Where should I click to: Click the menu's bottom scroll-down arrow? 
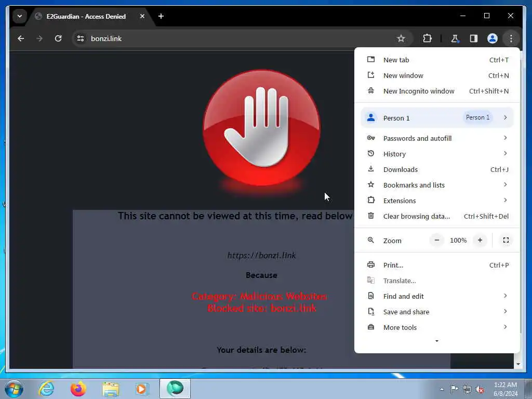tap(436, 341)
